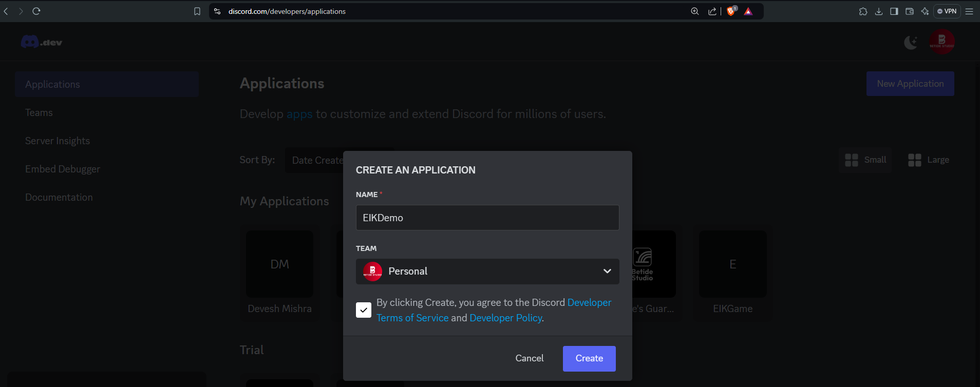980x387 pixels.
Task: Click the Brave Shields lion icon
Action: 731,11
